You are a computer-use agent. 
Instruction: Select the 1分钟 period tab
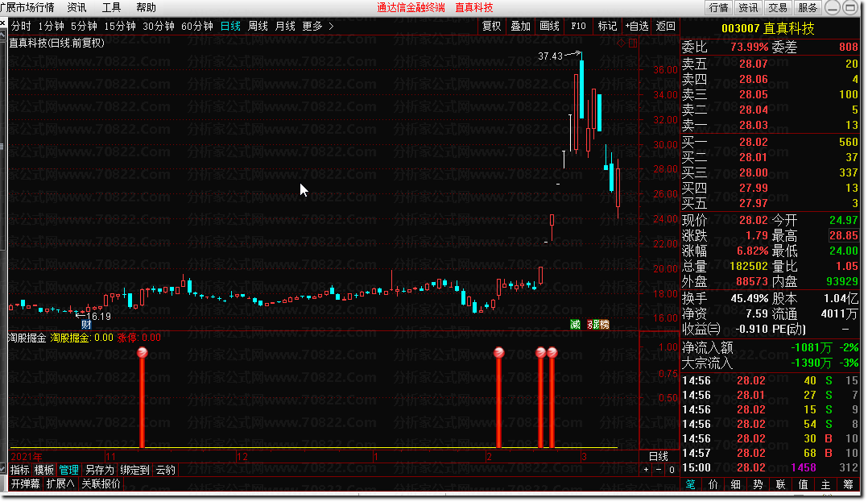(x=51, y=26)
